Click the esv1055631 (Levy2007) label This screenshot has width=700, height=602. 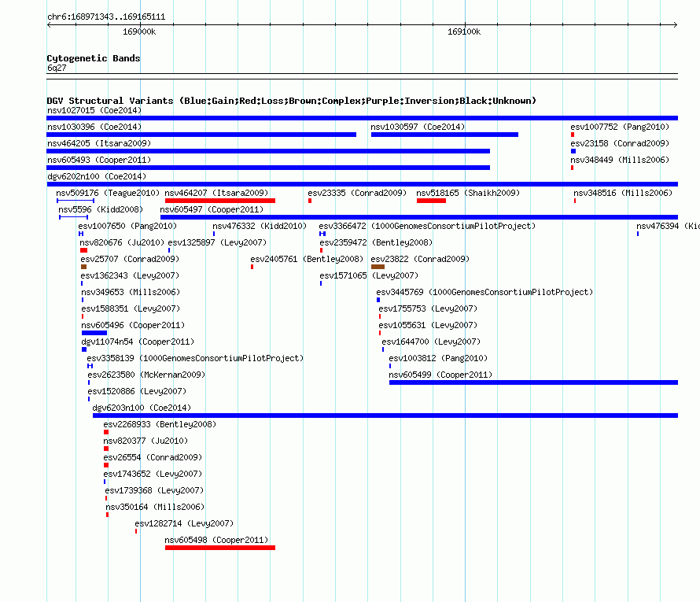tap(428, 325)
